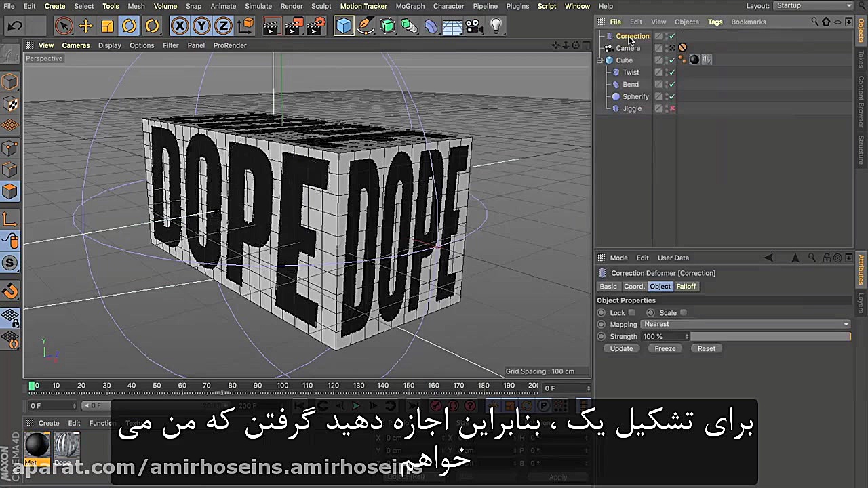Viewport: 868px width, 488px height.
Task: Select the Move tool in the toolbar
Action: 85,26
